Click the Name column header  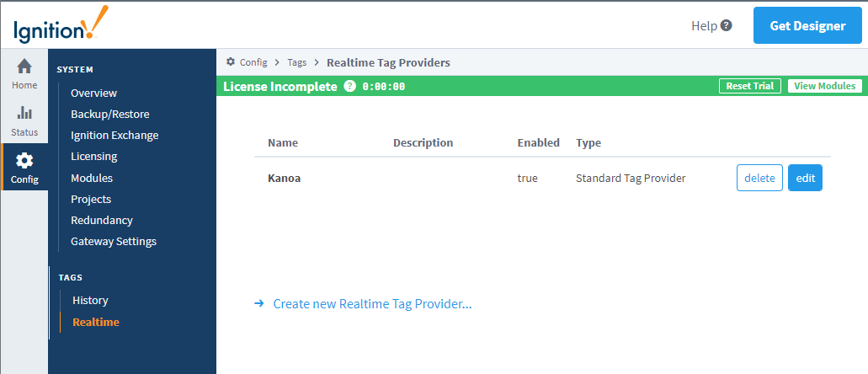click(x=283, y=143)
